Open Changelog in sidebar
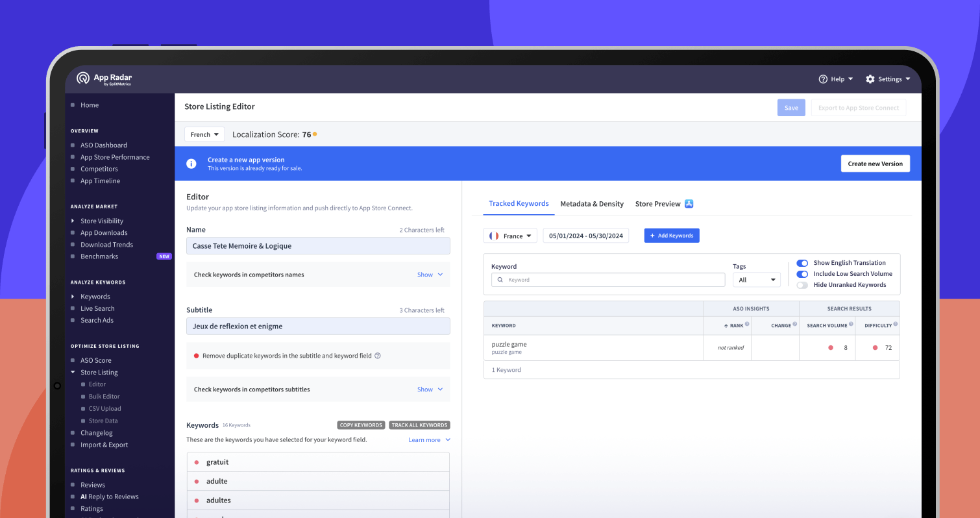 pos(96,433)
